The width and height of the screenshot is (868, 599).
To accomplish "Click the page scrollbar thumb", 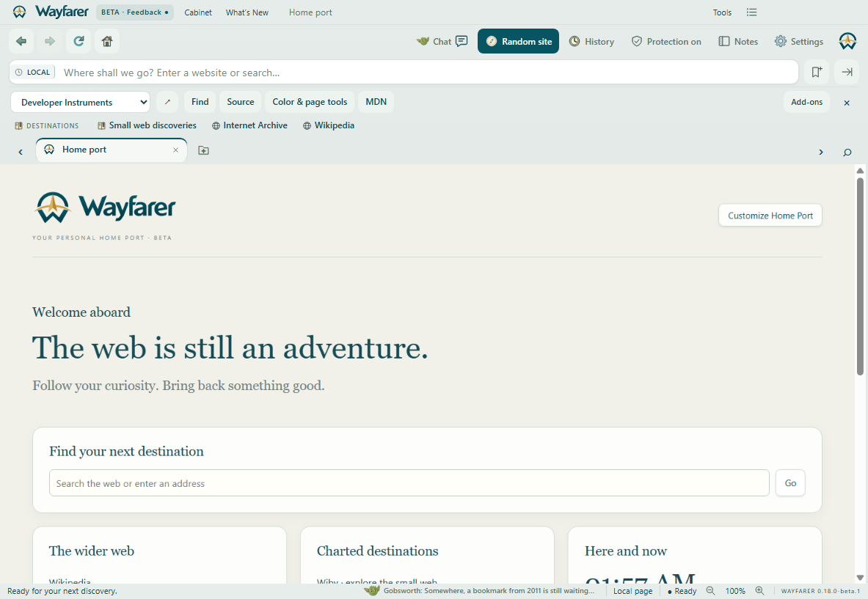I will (x=860, y=276).
